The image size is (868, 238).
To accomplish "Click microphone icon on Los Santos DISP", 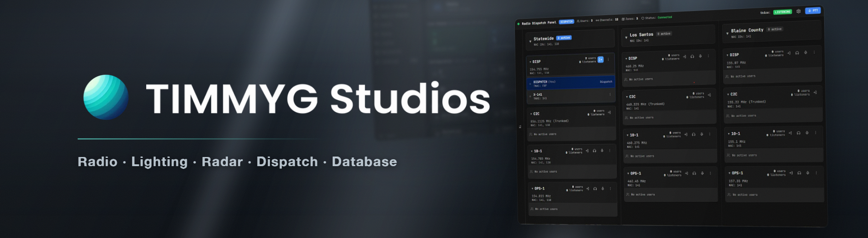I will click(700, 56).
